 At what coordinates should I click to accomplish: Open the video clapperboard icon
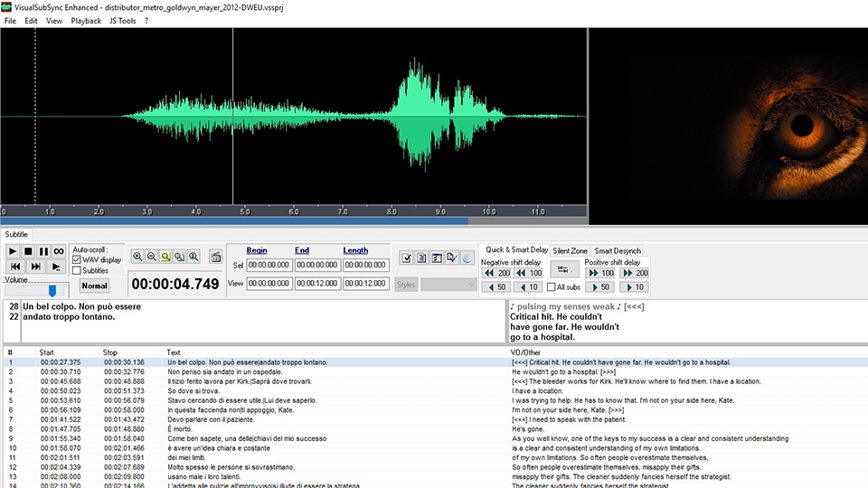[216, 258]
